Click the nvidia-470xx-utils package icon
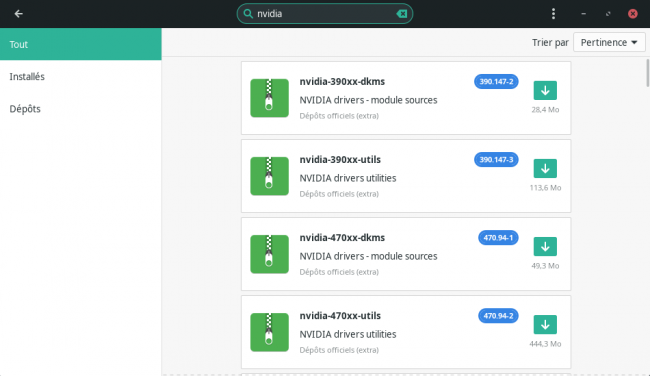The height and width of the screenshot is (376, 650). (x=269, y=332)
